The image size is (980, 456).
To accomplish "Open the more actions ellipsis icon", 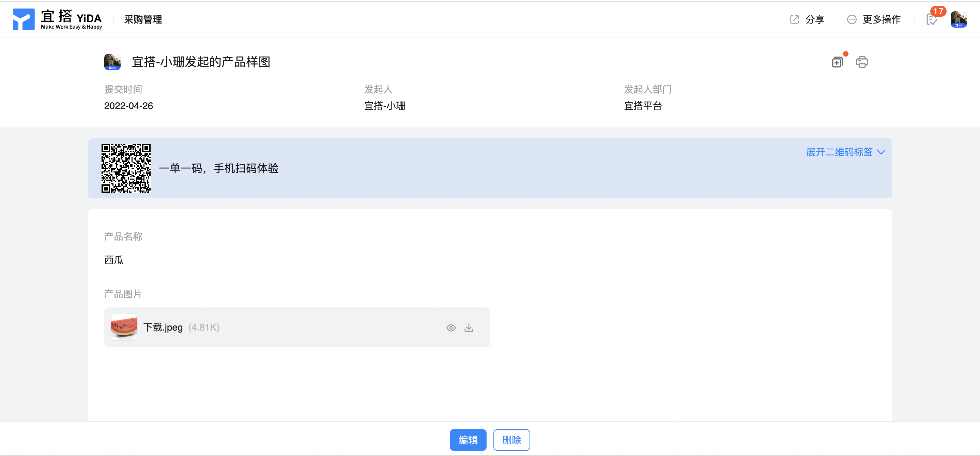I will pyautogui.click(x=852, y=19).
